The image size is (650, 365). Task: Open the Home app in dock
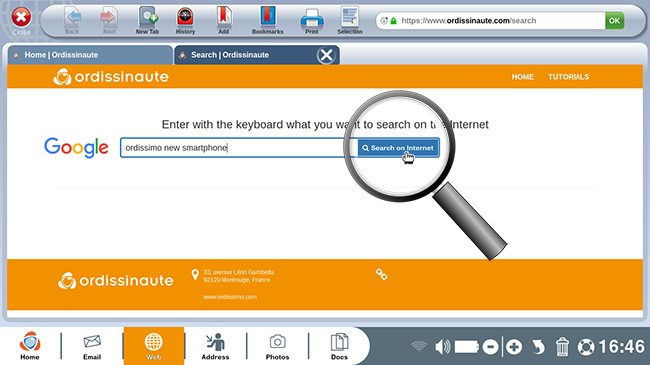click(x=30, y=346)
